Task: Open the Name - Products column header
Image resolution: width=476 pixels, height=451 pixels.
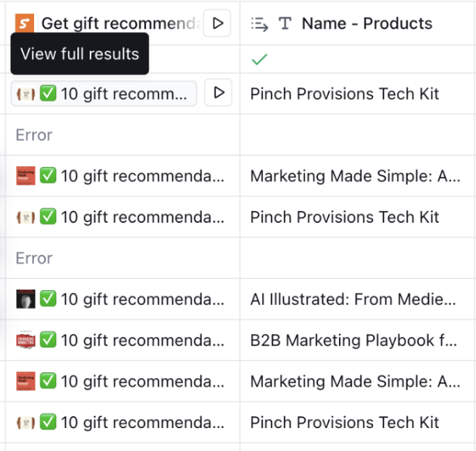Action: (x=358, y=24)
